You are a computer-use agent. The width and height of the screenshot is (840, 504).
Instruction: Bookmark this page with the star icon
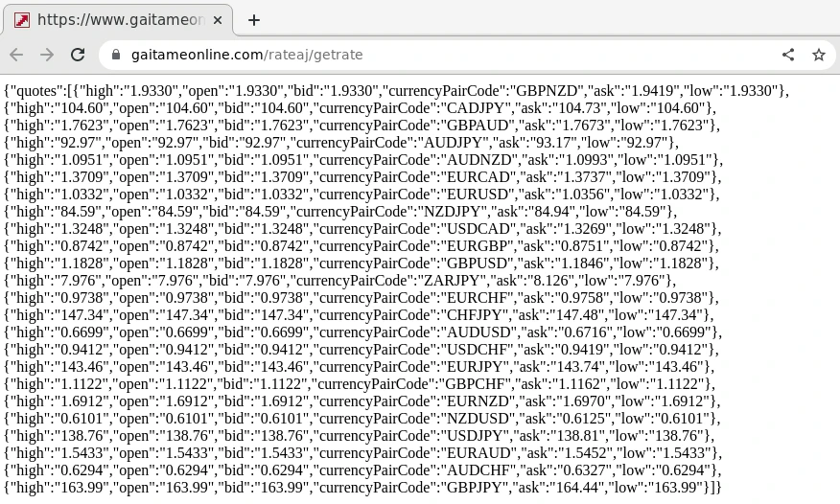(x=819, y=55)
